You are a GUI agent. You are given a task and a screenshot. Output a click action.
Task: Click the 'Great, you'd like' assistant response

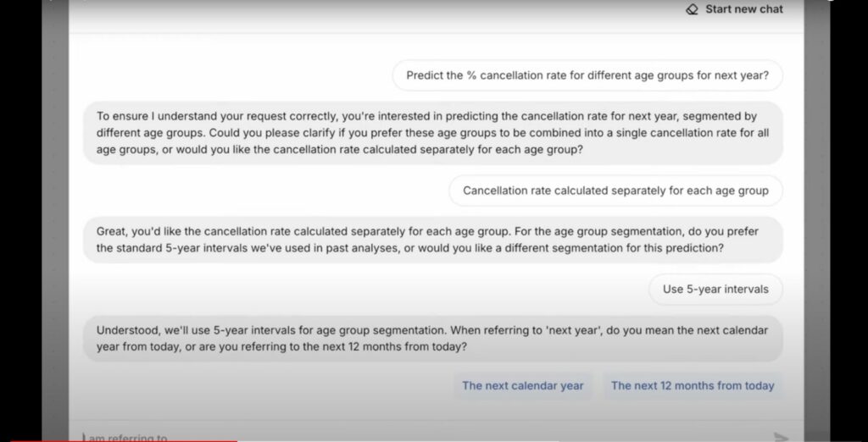point(433,240)
